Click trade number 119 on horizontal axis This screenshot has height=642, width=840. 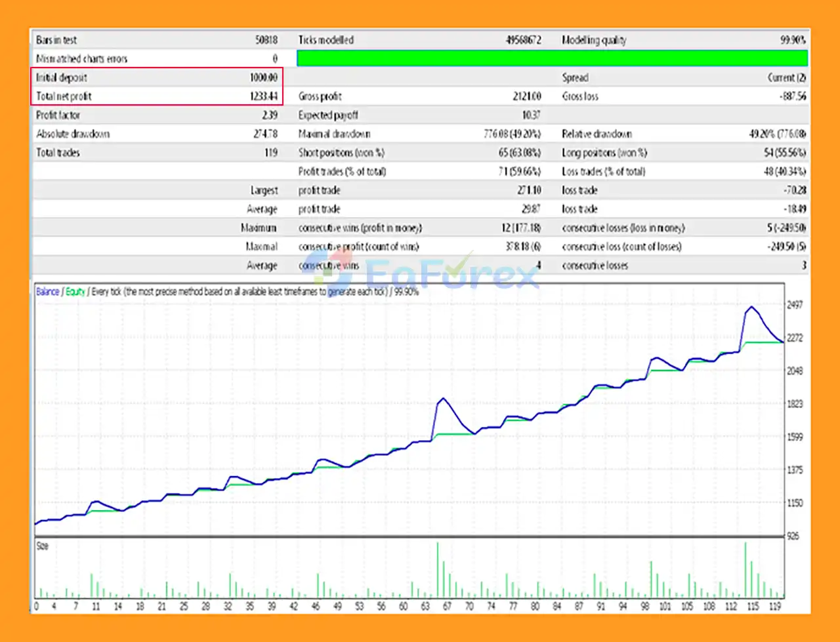(775, 607)
